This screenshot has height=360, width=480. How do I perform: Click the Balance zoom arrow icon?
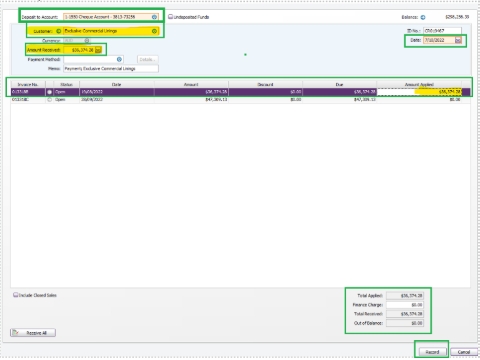tap(423, 17)
